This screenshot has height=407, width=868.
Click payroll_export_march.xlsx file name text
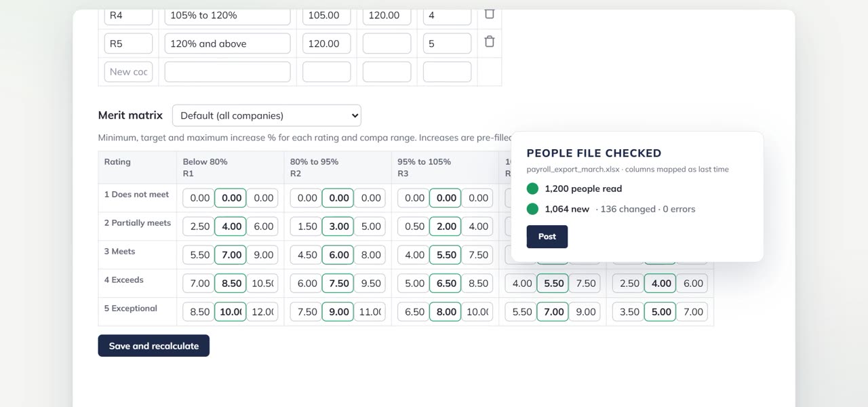pyautogui.click(x=574, y=169)
